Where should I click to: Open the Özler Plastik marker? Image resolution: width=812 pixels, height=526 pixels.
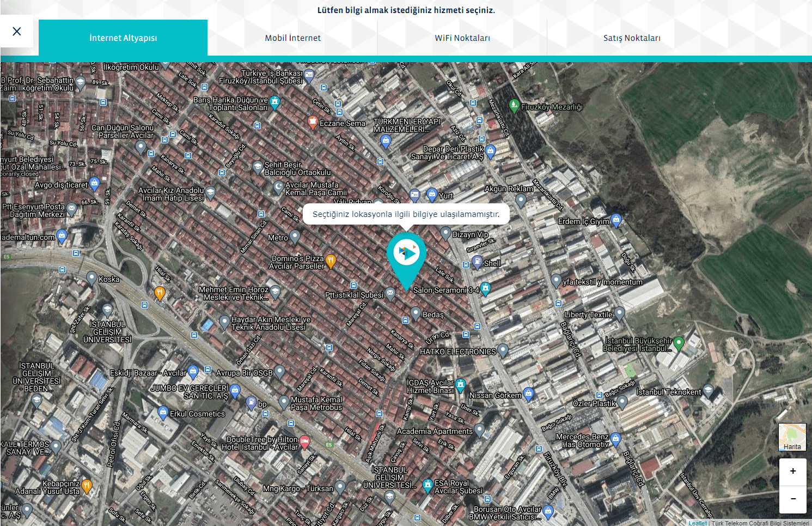tap(622, 402)
